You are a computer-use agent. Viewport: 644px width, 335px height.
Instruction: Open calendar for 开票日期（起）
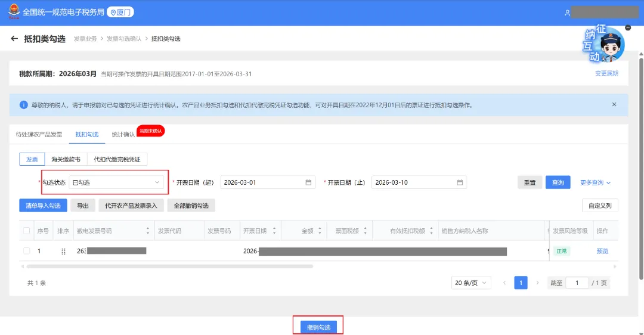coord(308,182)
